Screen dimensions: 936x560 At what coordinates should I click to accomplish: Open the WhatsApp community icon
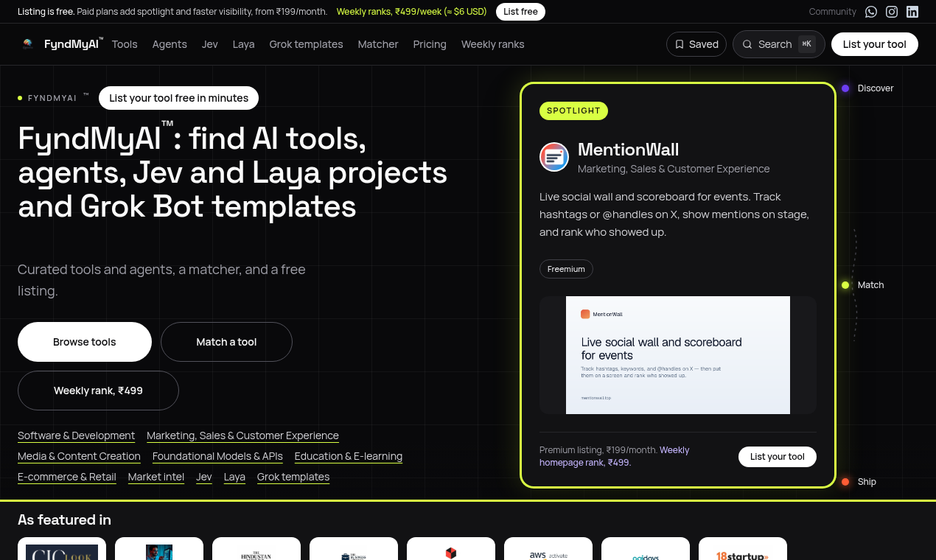tap(871, 12)
